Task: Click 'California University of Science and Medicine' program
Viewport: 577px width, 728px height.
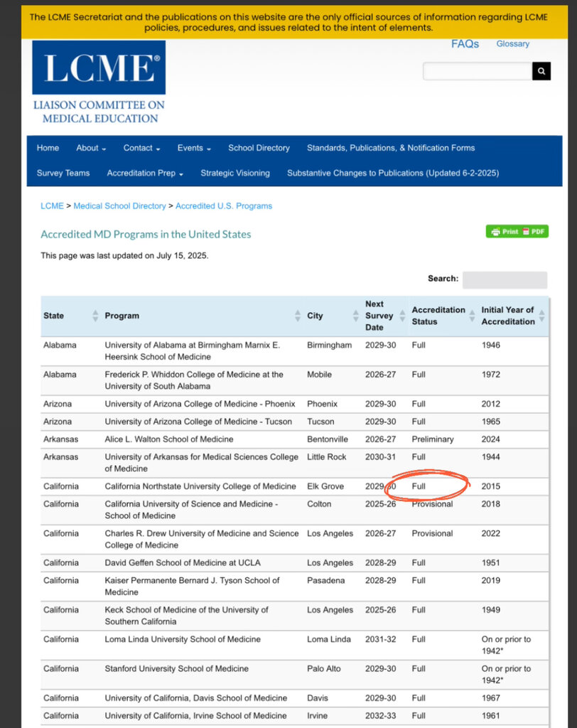Action: (191, 510)
